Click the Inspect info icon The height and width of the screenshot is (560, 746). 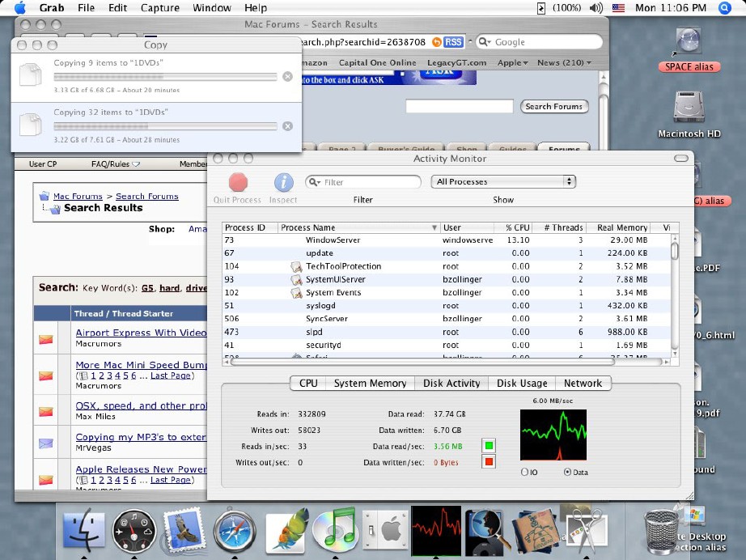(x=283, y=182)
